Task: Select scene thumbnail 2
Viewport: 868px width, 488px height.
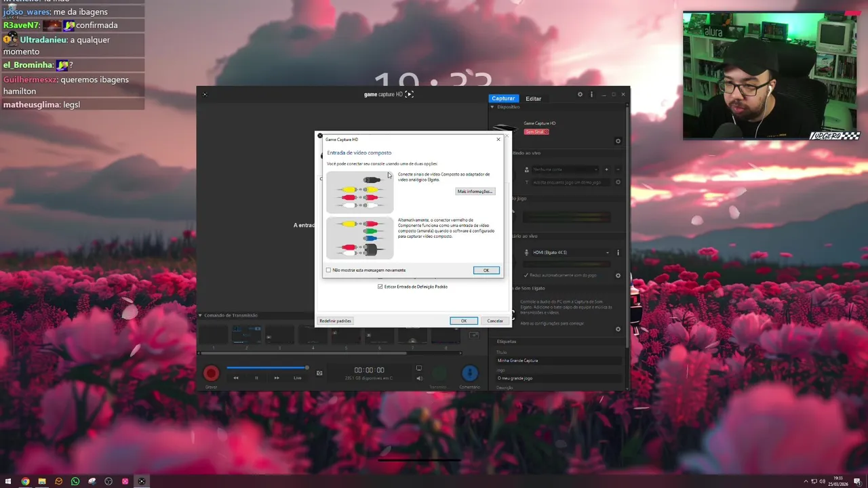Action: coord(246,335)
